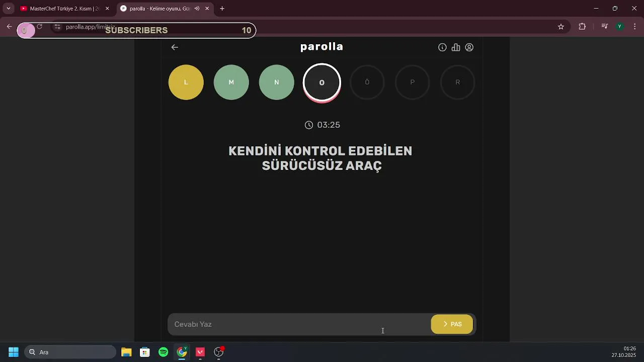Open the info icon in parolla header

[x=442, y=47]
